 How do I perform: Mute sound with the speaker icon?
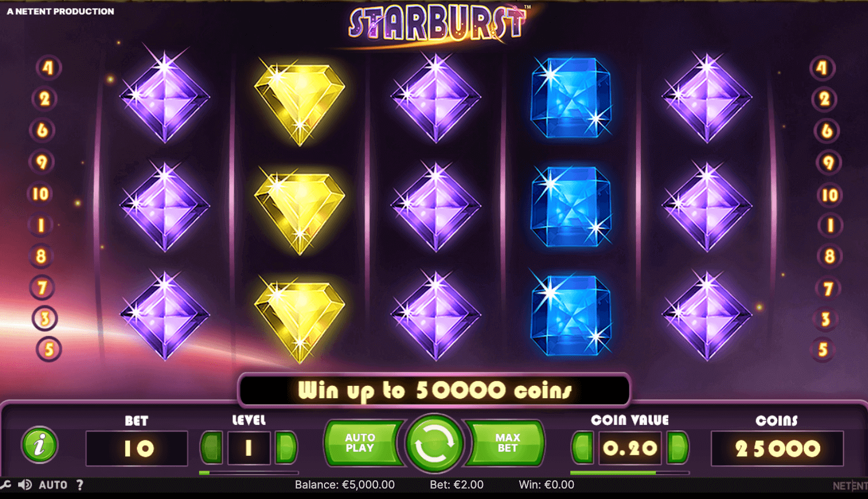[x=25, y=484]
